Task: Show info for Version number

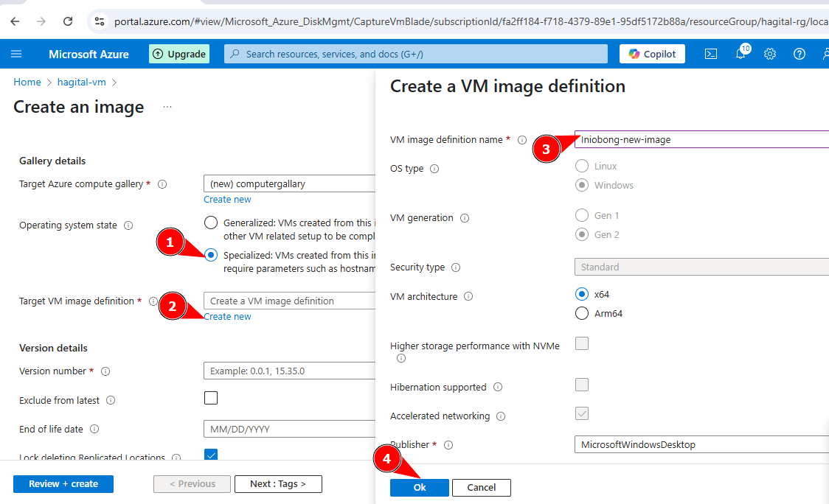Action: pos(105,371)
